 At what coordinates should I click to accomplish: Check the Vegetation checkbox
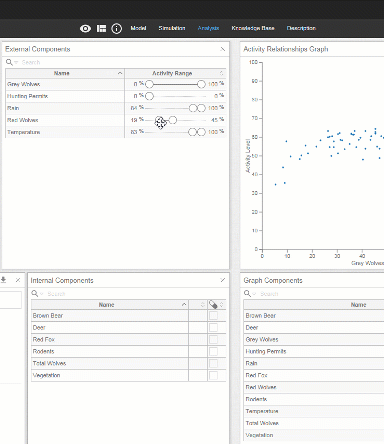213,376
